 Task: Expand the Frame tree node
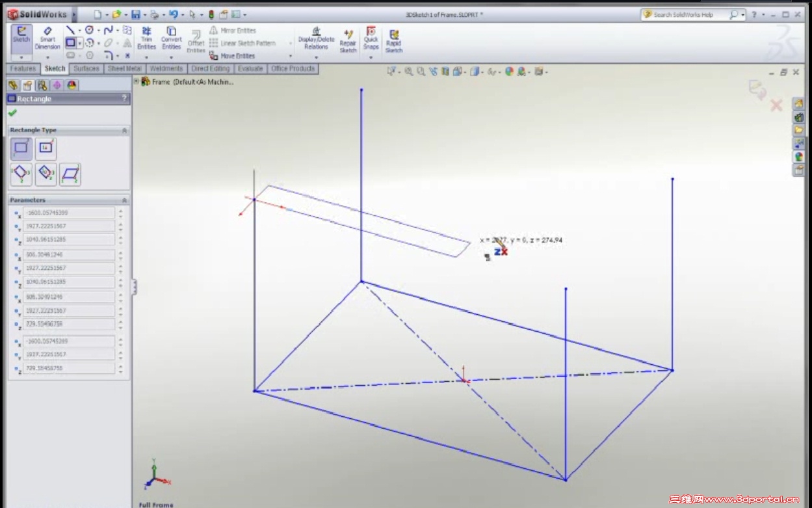click(x=137, y=81)
